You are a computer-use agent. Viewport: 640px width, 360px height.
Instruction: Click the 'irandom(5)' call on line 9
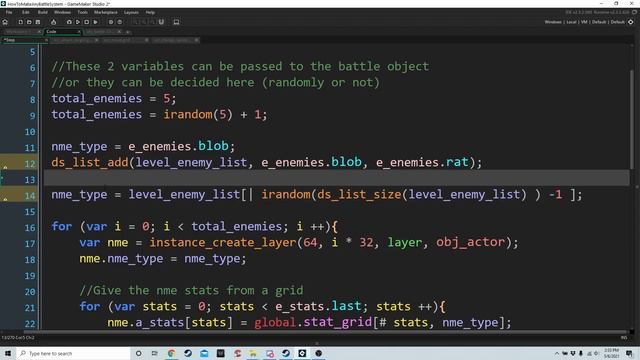click(198, 114)
